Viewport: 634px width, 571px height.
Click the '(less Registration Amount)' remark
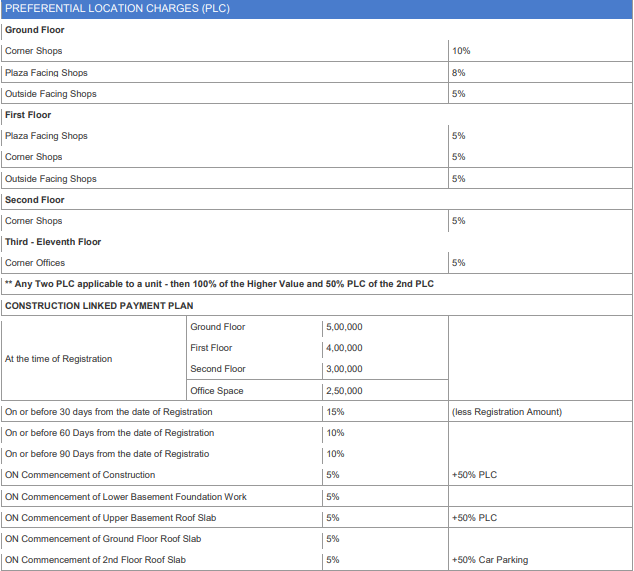507,412
